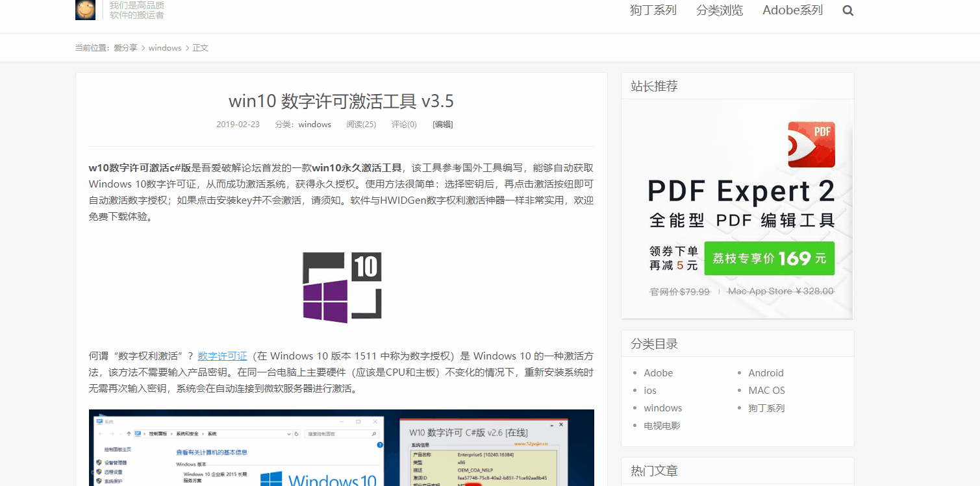
Task: Click the 正文 breadcrumb text
Action: tap(200, 48)
